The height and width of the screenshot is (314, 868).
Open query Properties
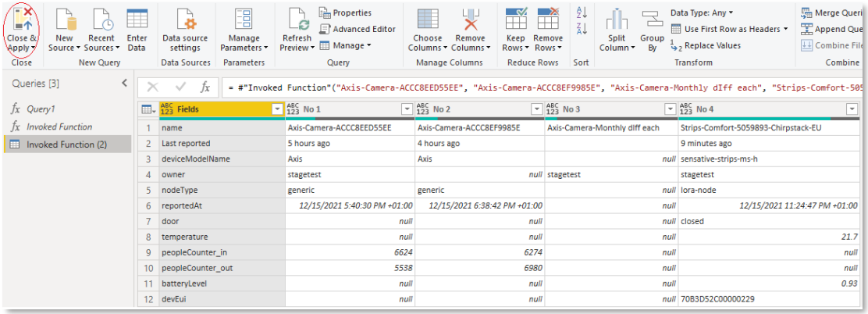pyautogui.click(x=346, y=12)
